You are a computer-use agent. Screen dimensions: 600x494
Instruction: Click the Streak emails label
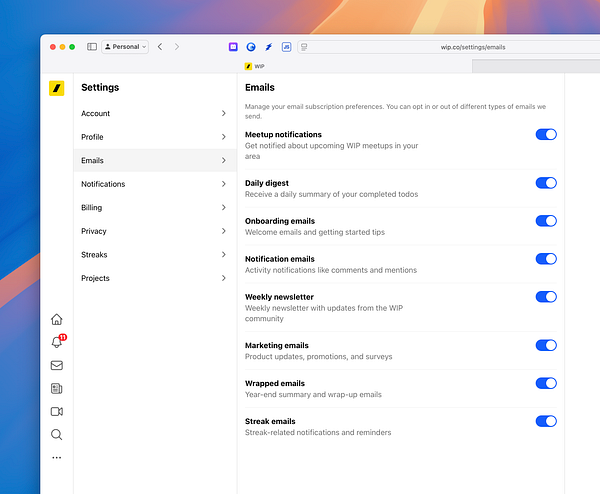tap(270, 421)
